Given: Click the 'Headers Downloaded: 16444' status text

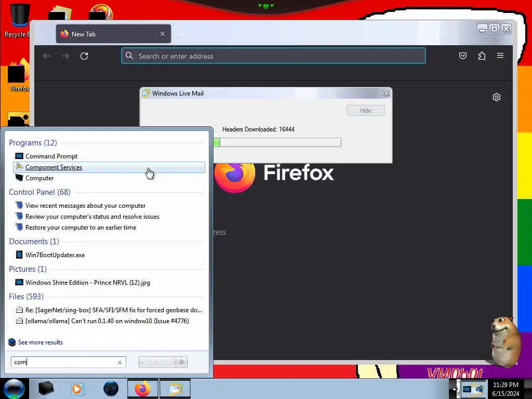Looking at the screenshot, I should [x=258, y=129].
